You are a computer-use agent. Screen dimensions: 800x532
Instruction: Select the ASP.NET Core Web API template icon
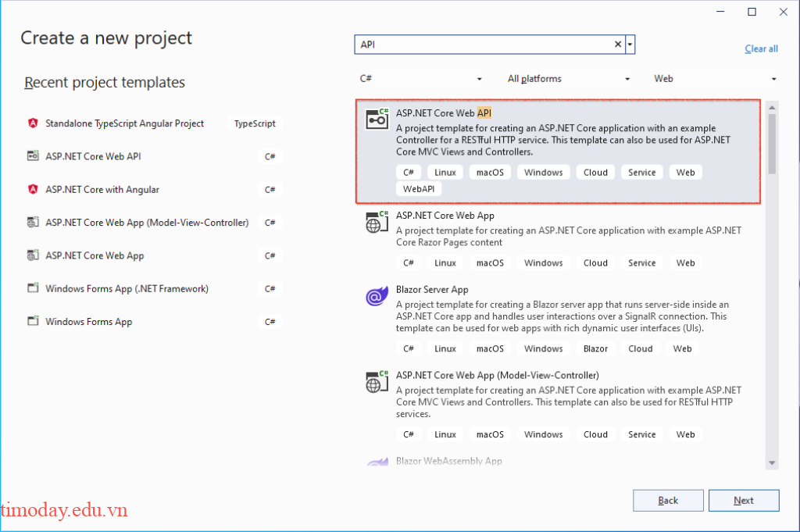coord(377,118)
